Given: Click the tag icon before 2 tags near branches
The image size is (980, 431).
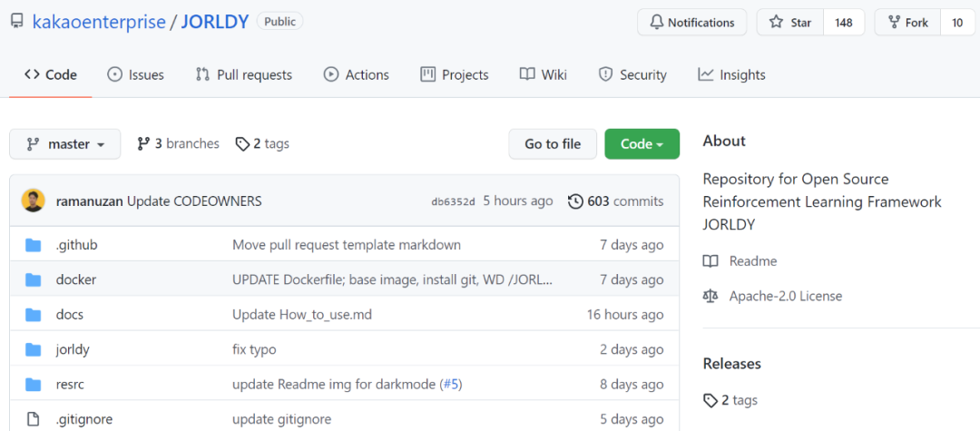Looking at the screenshot, I should pos(242,144).
